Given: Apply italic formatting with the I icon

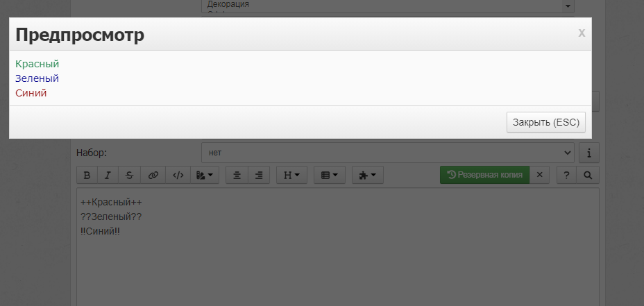Looking at the screenshot, I should pyautogui.click(x=108, y=175).
